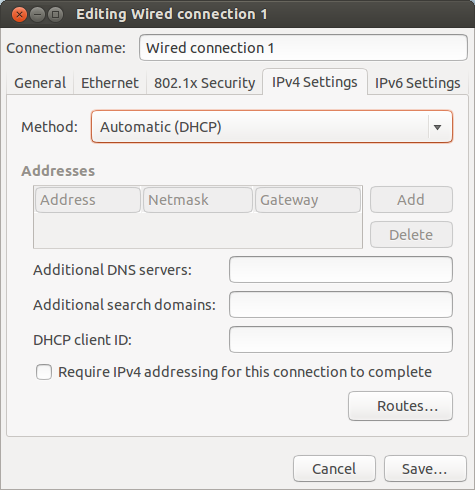Open the Ethernet tab
Screen dimensions: 475x490
110,83
